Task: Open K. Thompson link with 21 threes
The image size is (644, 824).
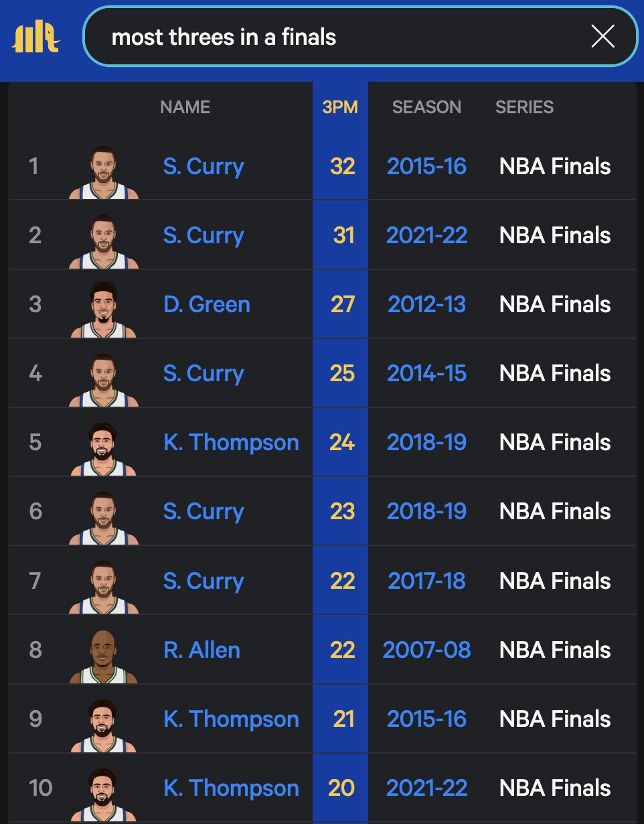Action: click(x=231, y=719)
